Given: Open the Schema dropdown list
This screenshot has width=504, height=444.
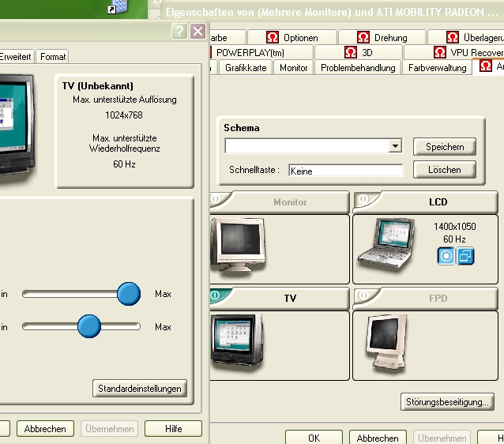Looking at the screenshot, I should 395,146.
